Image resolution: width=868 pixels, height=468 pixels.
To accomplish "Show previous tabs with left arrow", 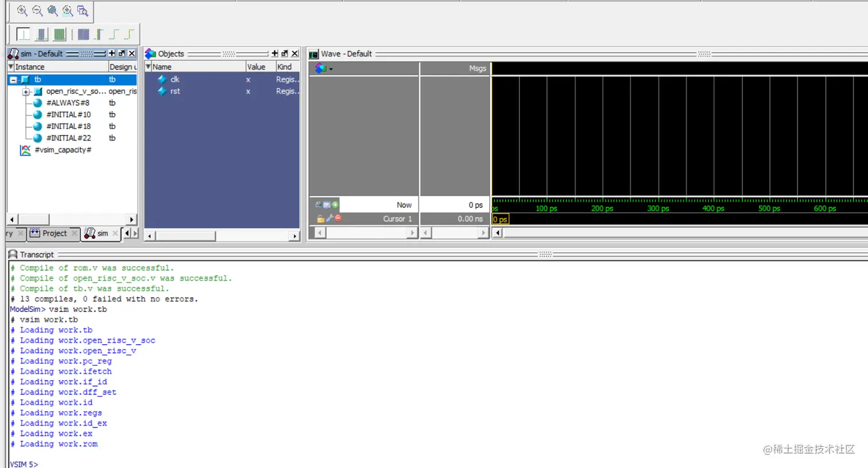I will (x=127, y=233).
